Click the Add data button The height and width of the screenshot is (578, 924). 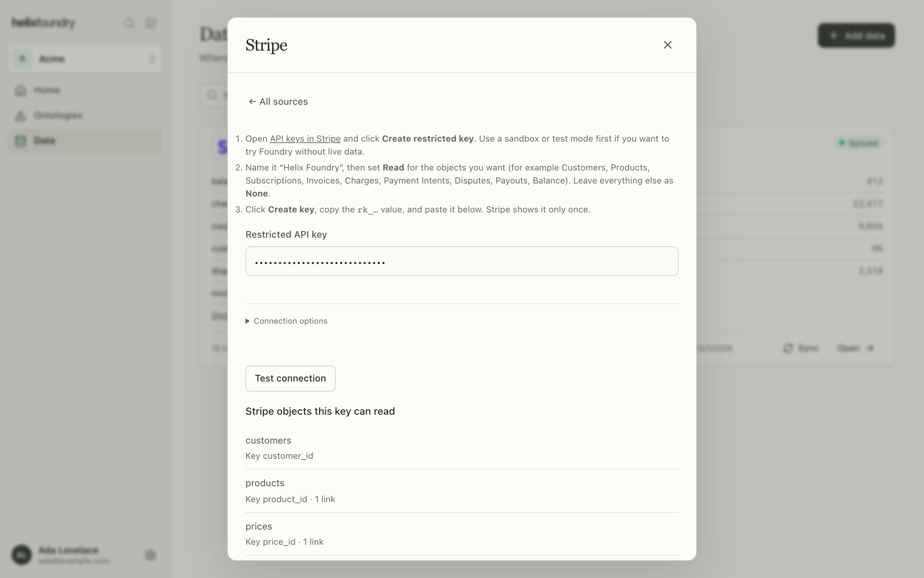point(857,35)
